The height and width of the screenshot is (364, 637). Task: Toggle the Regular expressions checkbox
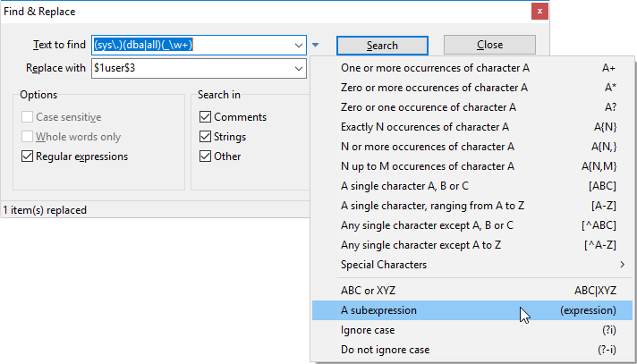pyautogui.click(x=28, y=157)
